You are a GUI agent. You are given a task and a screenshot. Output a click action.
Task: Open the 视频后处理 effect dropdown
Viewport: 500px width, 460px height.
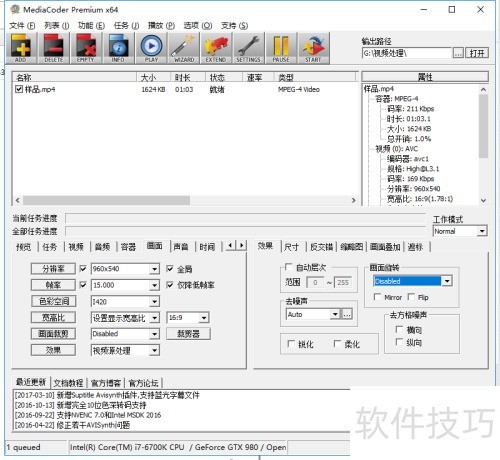coord(154,350)
